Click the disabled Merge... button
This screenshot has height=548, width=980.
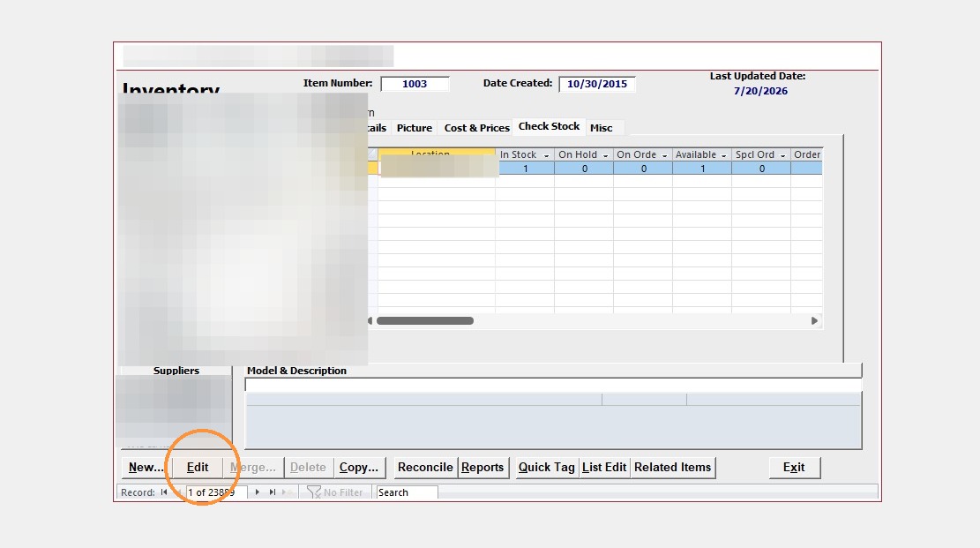pos(252,468)
